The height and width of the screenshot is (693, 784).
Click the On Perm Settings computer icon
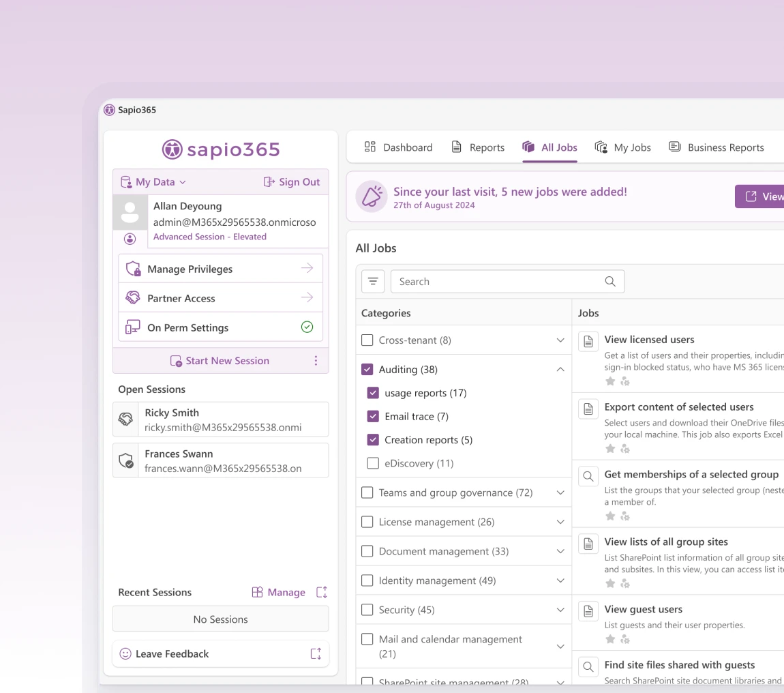pos(132,327)
